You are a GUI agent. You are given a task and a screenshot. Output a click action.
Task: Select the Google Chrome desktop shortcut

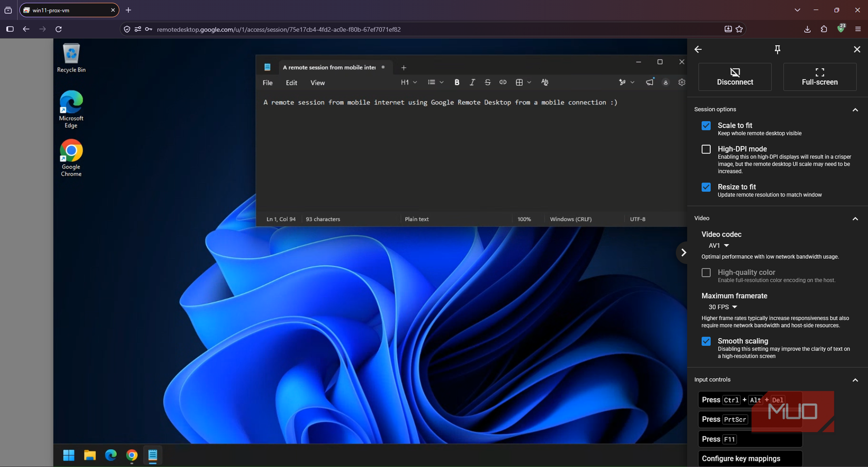point(71,158)
